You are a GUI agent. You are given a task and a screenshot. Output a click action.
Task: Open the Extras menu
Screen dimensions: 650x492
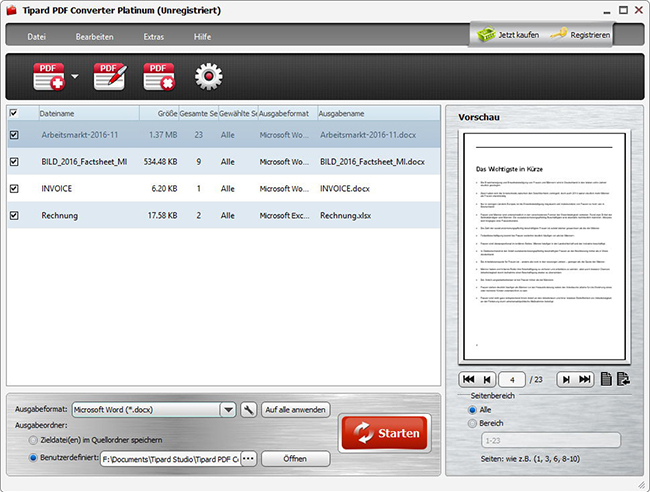tap(154, 37)
